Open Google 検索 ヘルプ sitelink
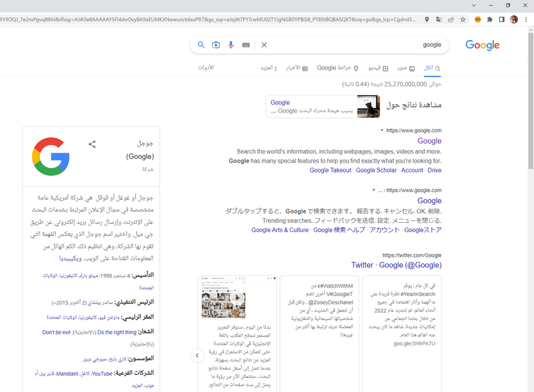 339,230
